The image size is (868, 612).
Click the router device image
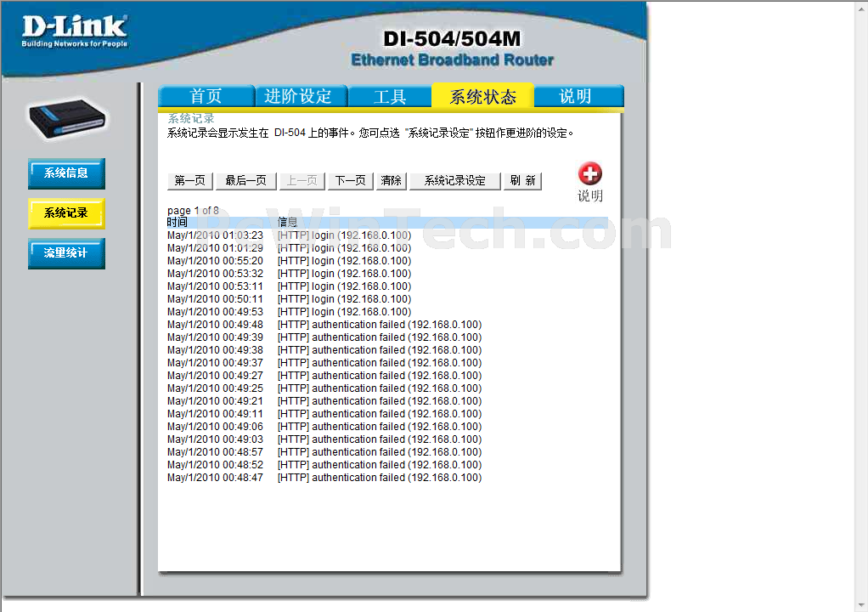coord(67,119)
